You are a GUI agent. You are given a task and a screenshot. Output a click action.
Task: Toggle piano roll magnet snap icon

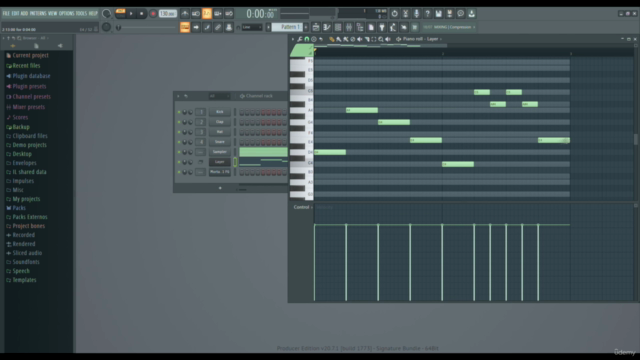[x=307, y=39]
